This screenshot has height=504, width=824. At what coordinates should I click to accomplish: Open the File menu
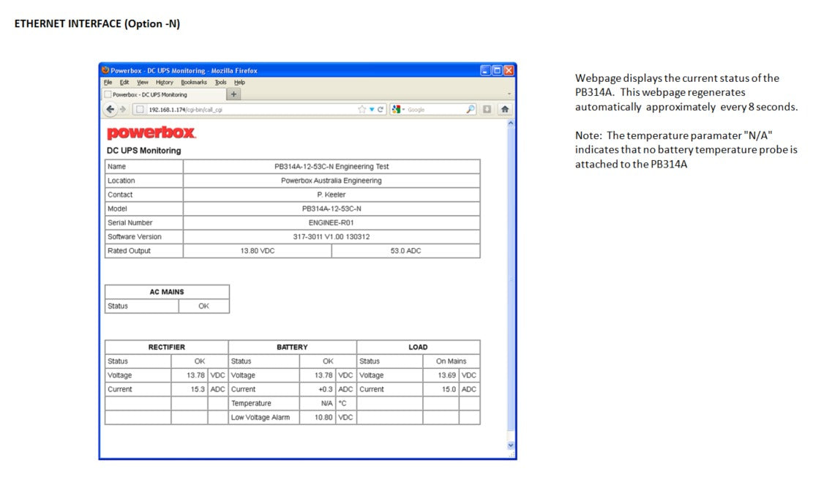[x=107, y=83]
